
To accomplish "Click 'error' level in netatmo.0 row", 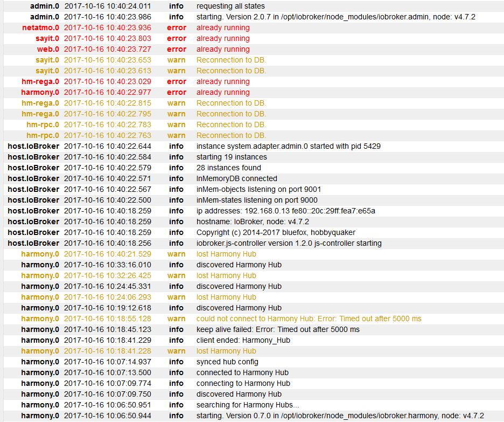I will (x=177, y=27).
